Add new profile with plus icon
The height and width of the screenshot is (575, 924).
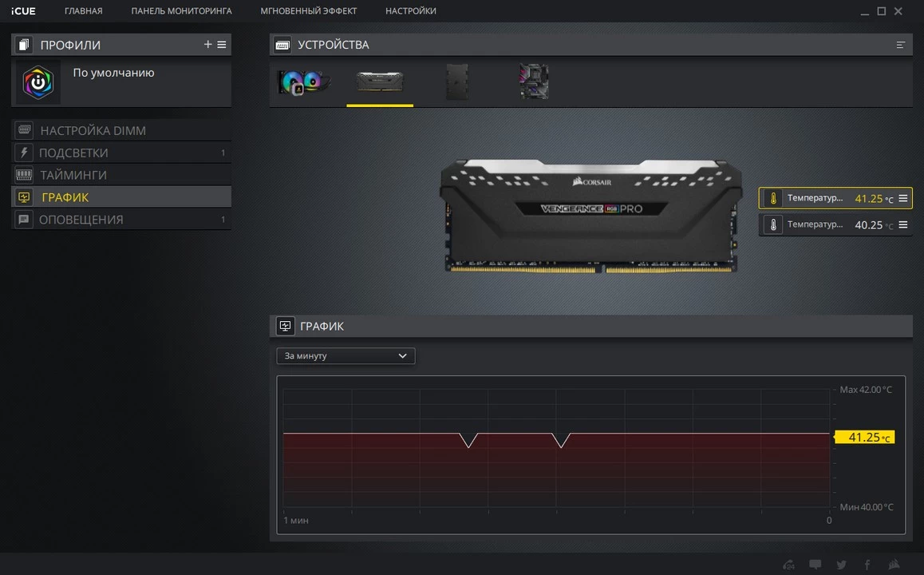(x=207, y=44)
